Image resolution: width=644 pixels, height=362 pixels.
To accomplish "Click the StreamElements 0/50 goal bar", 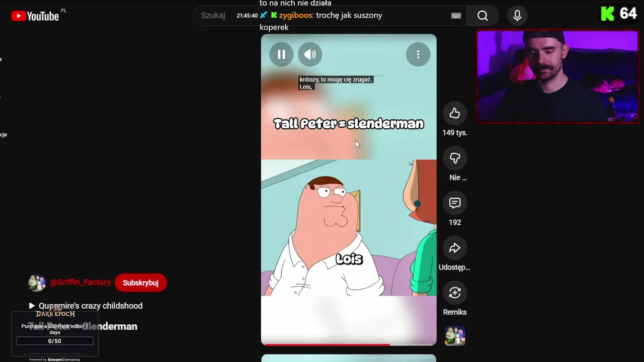I will pyautogui.click(x=54, y=341).
